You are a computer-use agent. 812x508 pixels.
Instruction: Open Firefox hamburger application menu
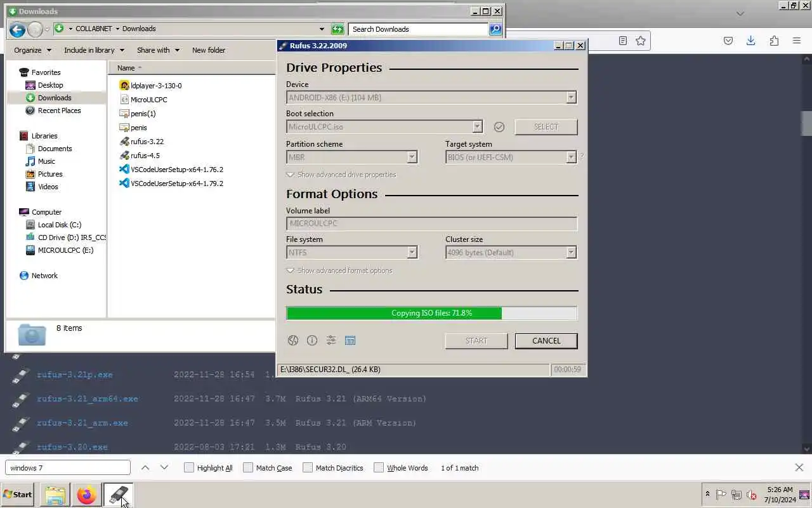(x=797, y=41)
